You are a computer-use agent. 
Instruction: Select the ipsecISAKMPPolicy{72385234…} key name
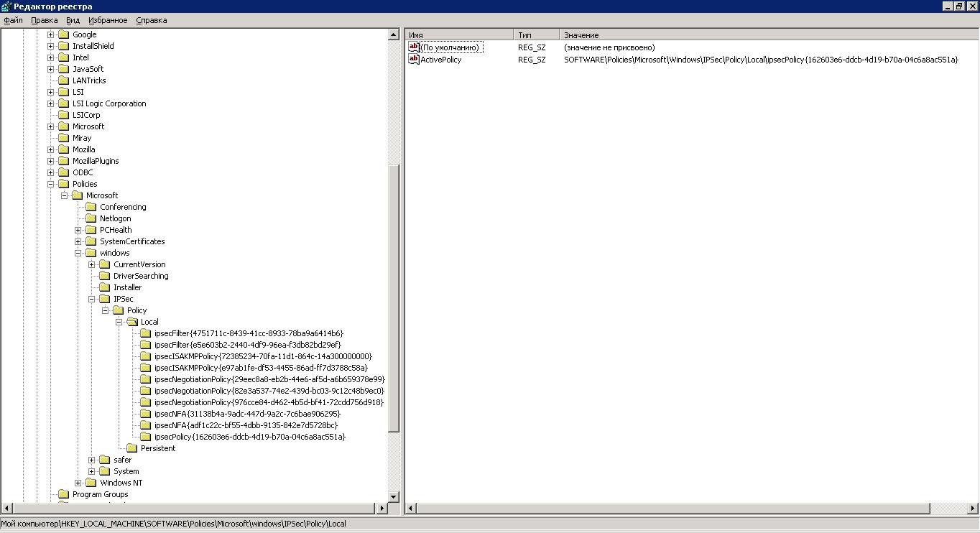click(263, 356)
